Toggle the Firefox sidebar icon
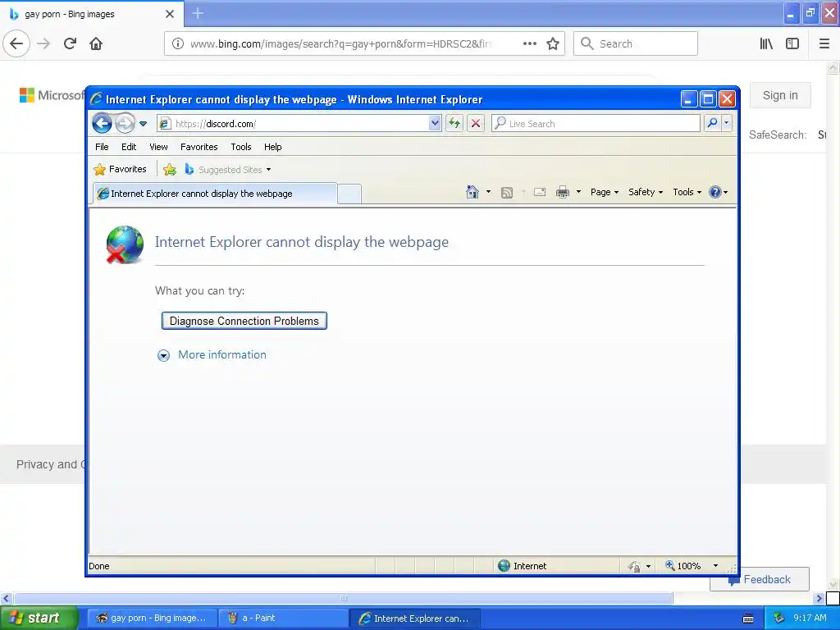This screenshot has height=630, width=840. pos(792,43)
